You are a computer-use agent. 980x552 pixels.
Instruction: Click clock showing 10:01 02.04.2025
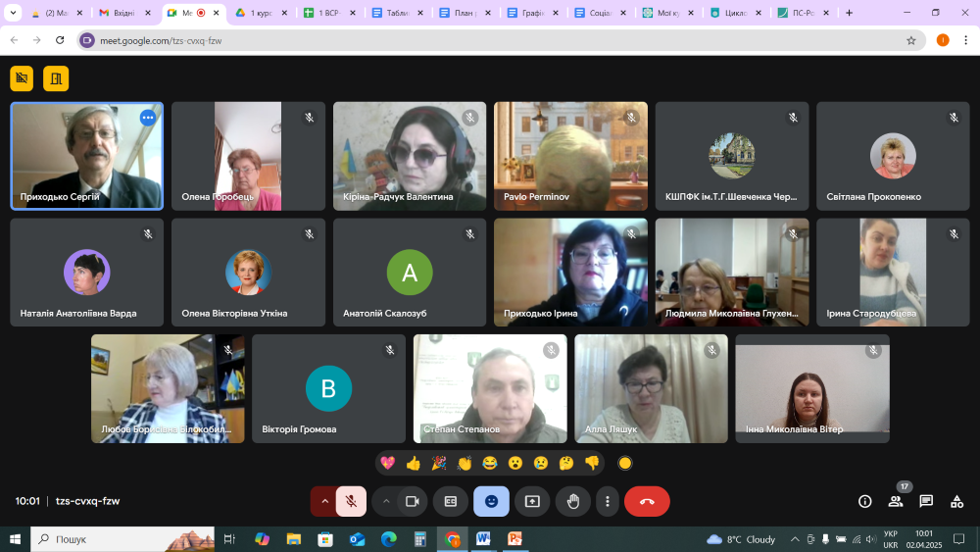924,539
